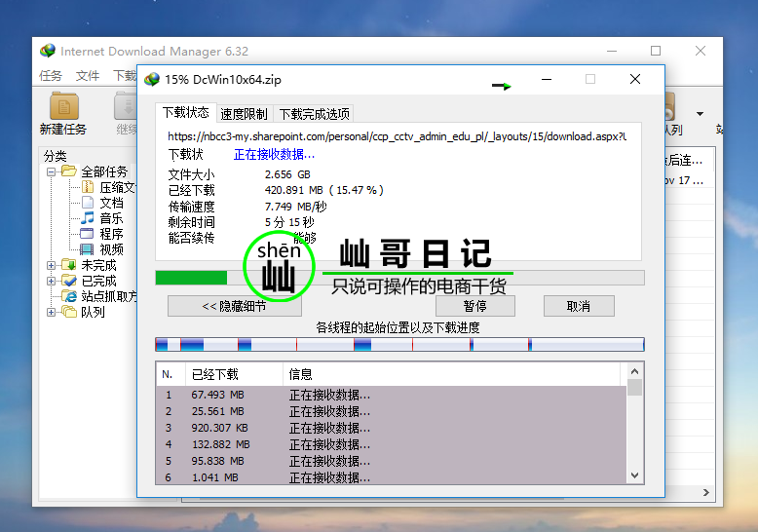Click the 7.749 MB/秒 transfer speed value

coord(296,207)
